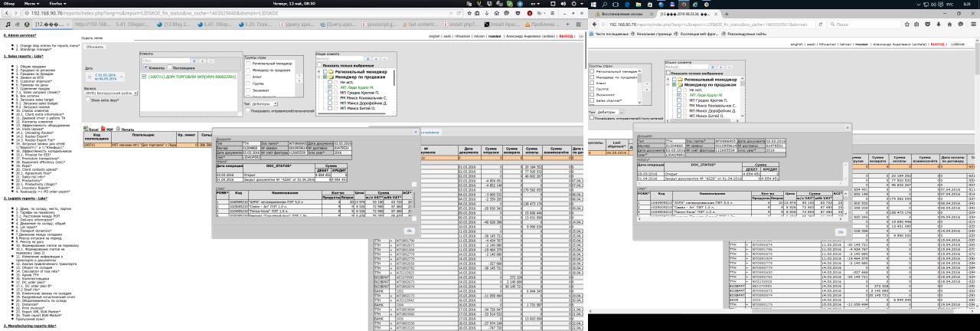Toggle Поставщики checkbox in left window
This screenshot has height=331, width=980.
click(x=170, y=67)
